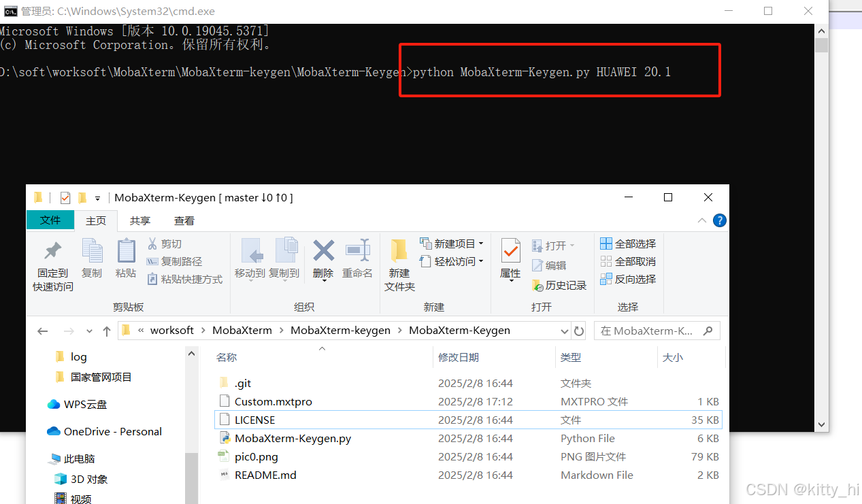Image resolution: width=862 pixels, height=504 pixels.
Task: Click worksoft in address breadcrumb
Action: click(172, 330)
